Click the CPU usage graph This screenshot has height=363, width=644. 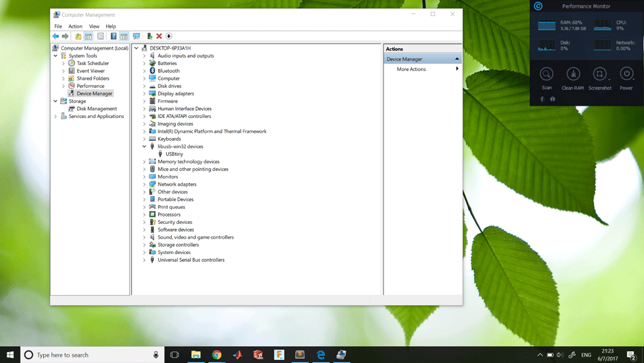602,26
